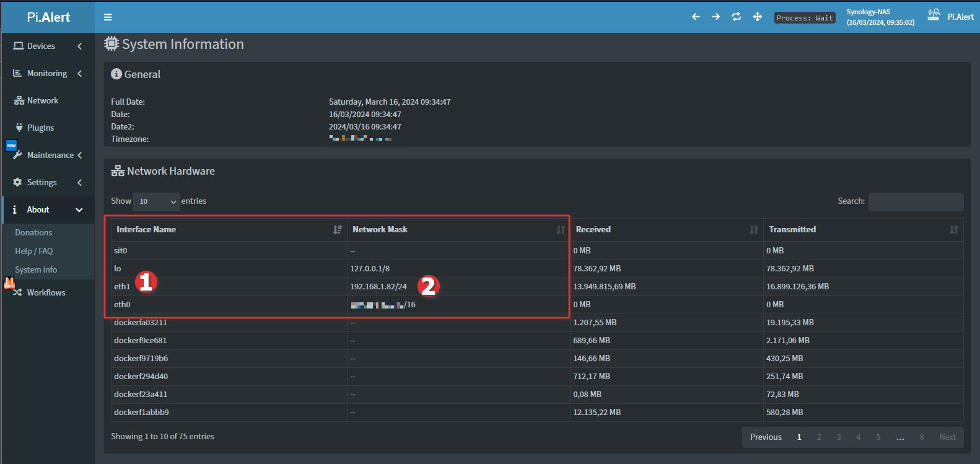The width and height of the screenshot is (980, 464).
Task: Open the Network menu item
Action: click(42, 100)
